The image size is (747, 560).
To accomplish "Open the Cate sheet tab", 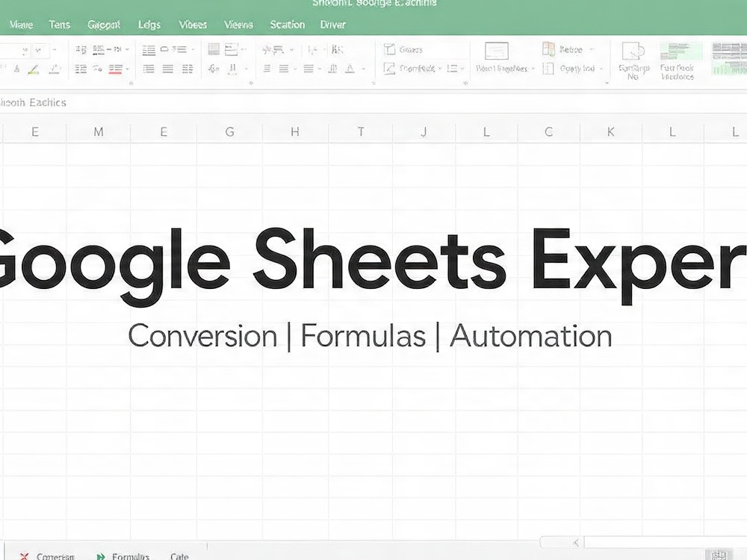I will 179,556.
